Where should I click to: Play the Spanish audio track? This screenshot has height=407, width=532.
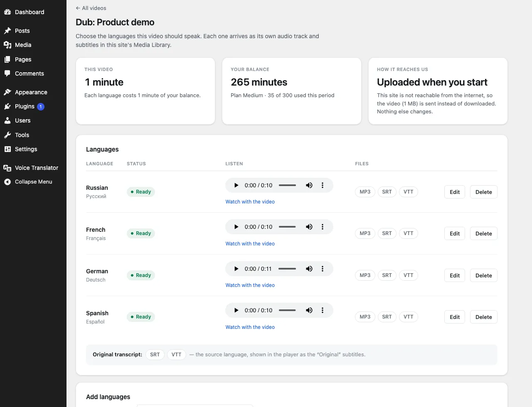[236, 310]
